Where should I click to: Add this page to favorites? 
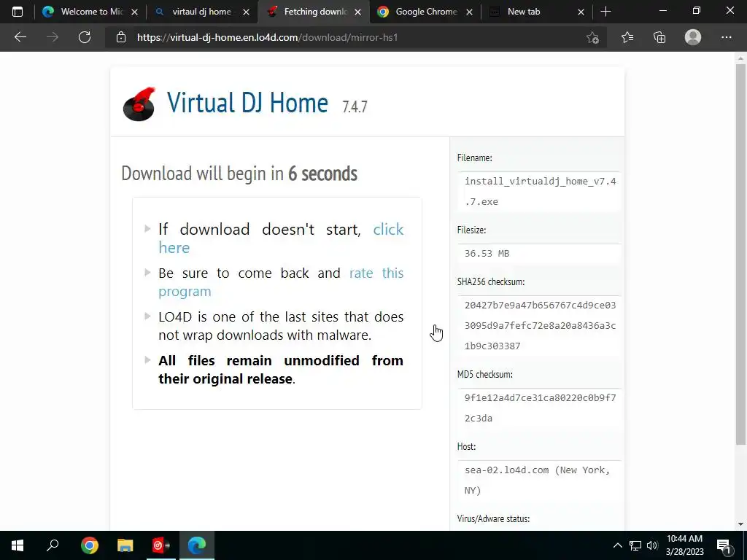click(592, 38)
